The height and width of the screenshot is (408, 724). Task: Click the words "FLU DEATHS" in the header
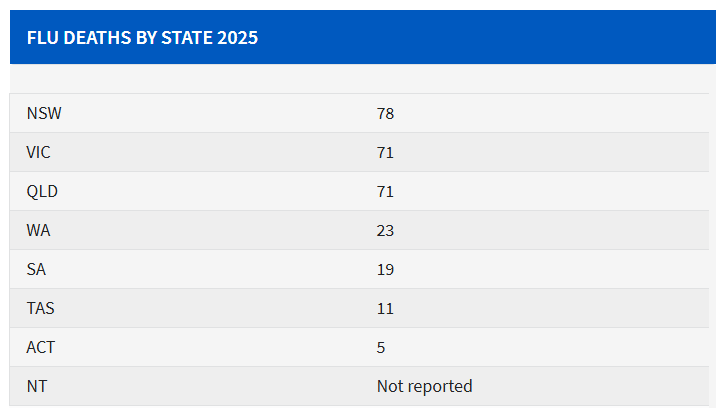pos(73,38)
